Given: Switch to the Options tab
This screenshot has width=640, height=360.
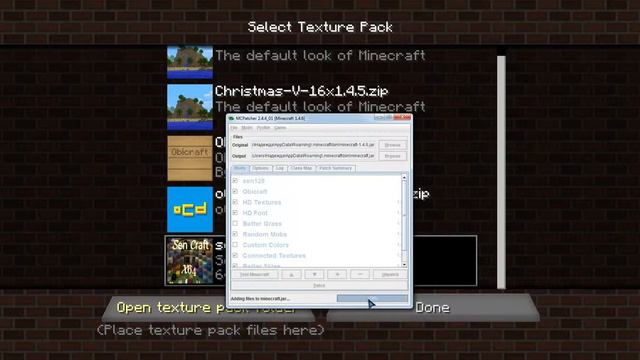Looking at the screenshot, I should 260,168.
